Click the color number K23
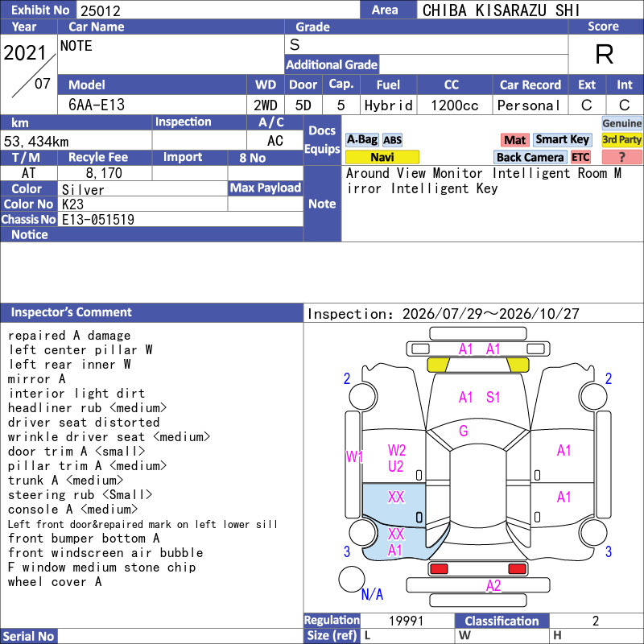The width and height of the screenshot is (644, 644). [x=72, y=204]
